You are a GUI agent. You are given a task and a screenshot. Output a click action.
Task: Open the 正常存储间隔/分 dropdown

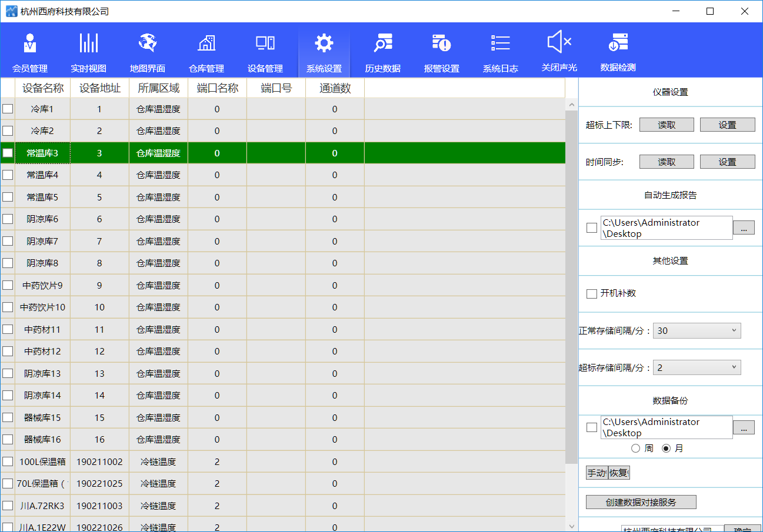(697, 330)
